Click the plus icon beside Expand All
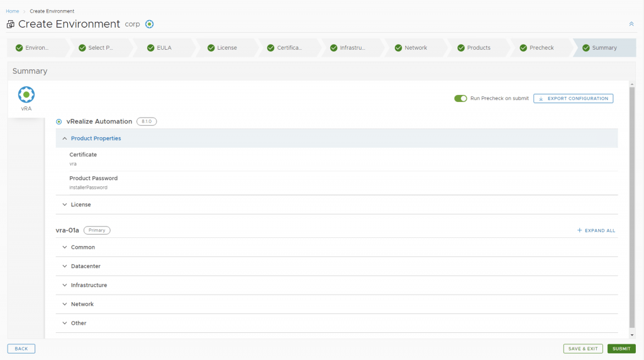The height and width of the screenshot is (360, 644). click(x=580, y=230)
